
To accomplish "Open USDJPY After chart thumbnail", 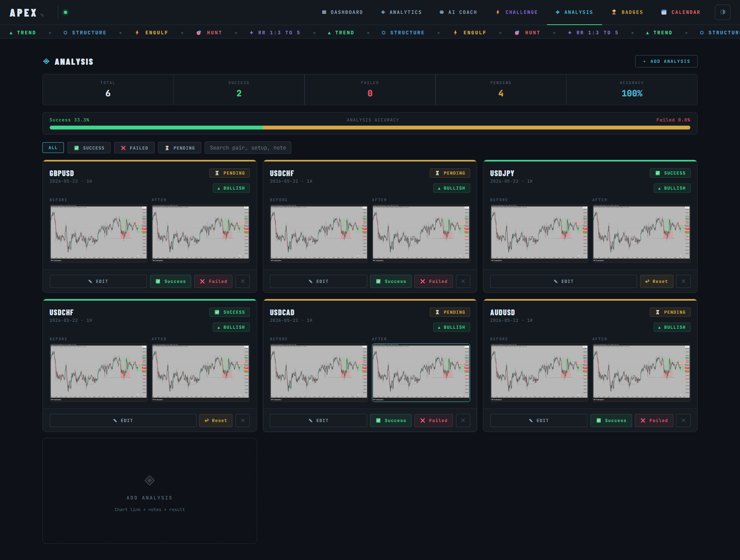I will 641,233.
